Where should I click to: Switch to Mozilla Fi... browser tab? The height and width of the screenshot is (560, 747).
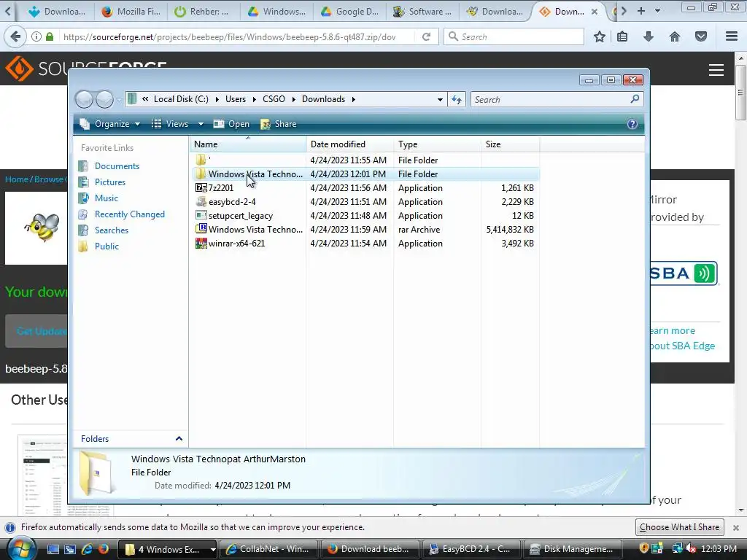point(131,12)
